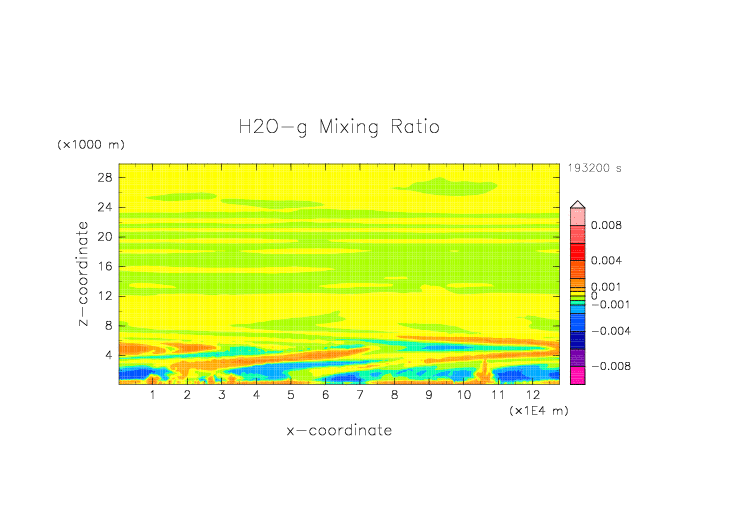Image resolution: width=752 pixels, height=532 pixels.
Task: Pick the magenta swatch at colorbar bottom
Action: (577, 376)
